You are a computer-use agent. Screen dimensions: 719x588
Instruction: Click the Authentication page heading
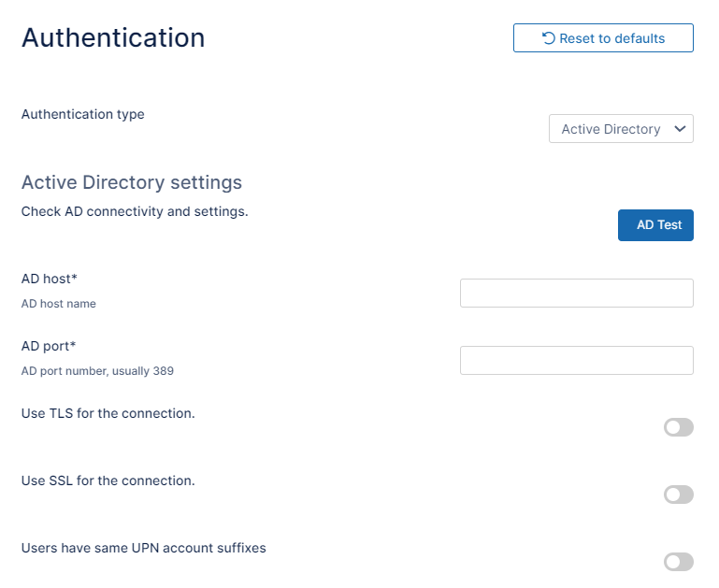coord(113,37)
